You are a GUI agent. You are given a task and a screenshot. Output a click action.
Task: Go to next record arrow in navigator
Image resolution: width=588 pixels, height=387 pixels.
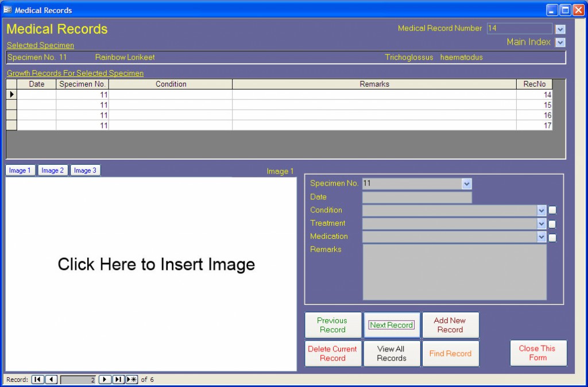105,380
